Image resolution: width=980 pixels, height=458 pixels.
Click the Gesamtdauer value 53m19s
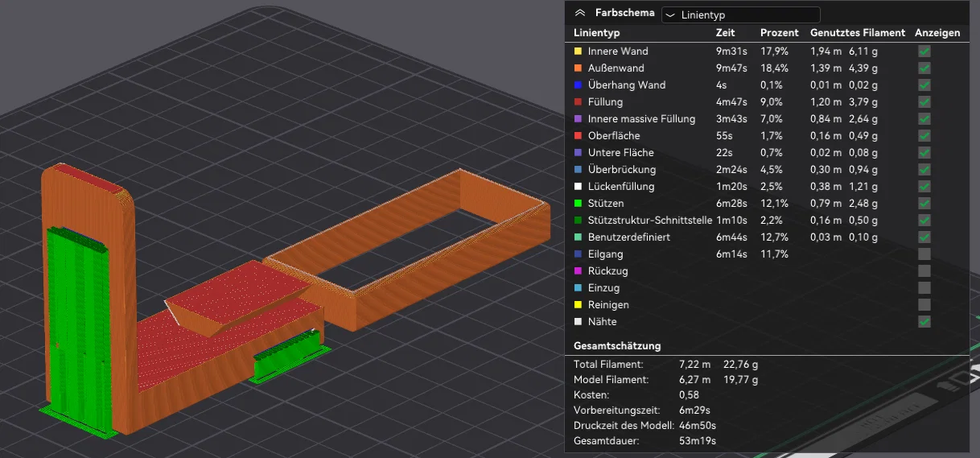pos(699,440)
